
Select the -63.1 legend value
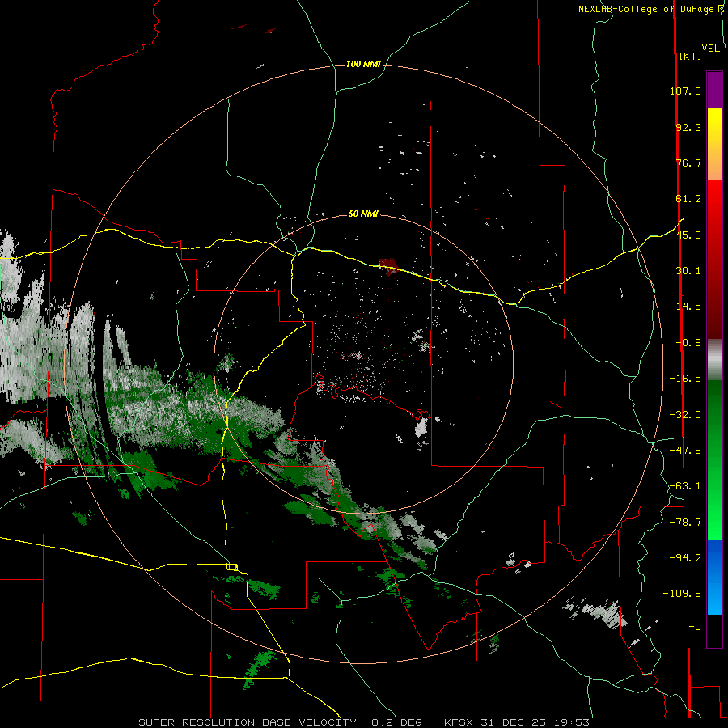coord(685,486)
